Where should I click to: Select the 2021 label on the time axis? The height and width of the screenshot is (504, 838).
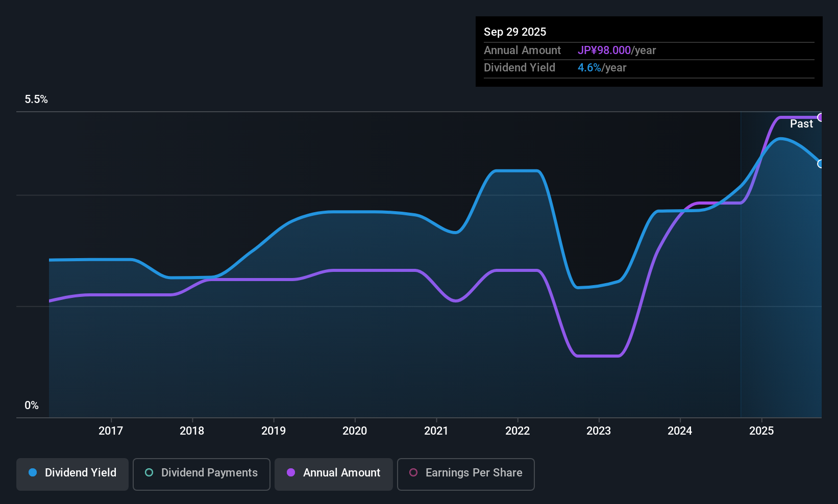[436, 431]
